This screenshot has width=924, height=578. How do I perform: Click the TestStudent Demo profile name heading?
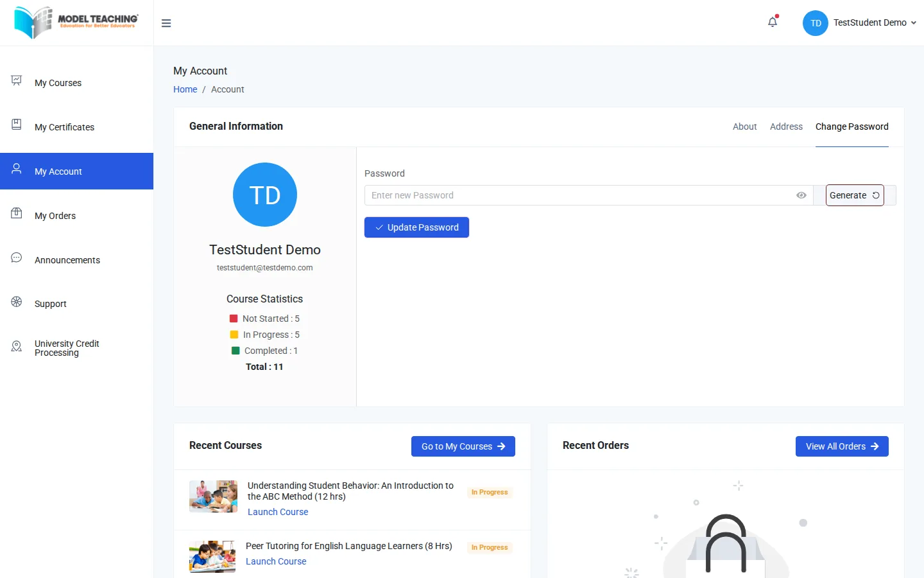point(265,250)
